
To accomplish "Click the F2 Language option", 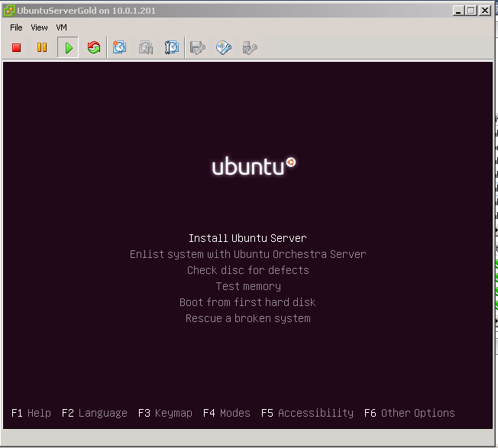I will (95, 413).
